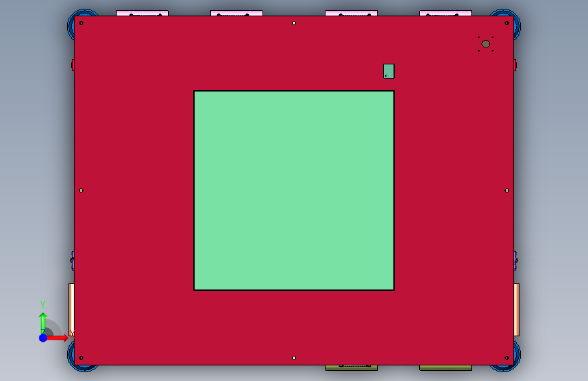Select the small teal rectangular cutout
588x381 pixels.
(389, 71)
